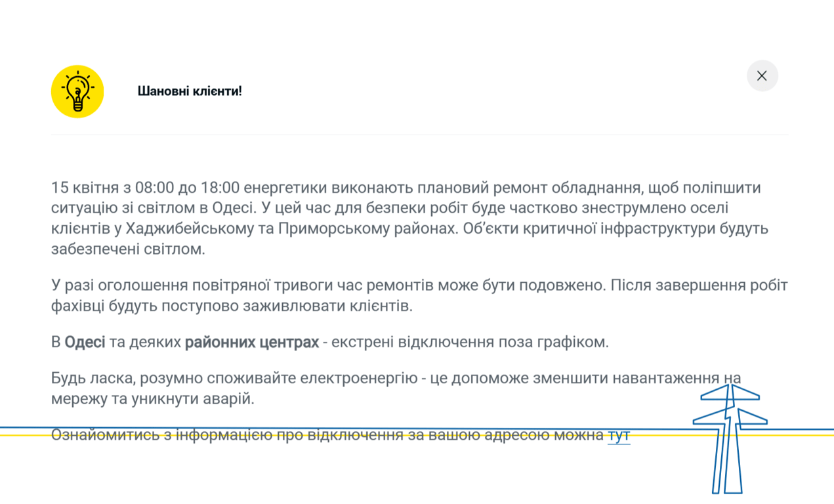Screen dimensions: 834x504
Task: Click the bulb symbol inside the yellow circle
Action: coord(77,91)
